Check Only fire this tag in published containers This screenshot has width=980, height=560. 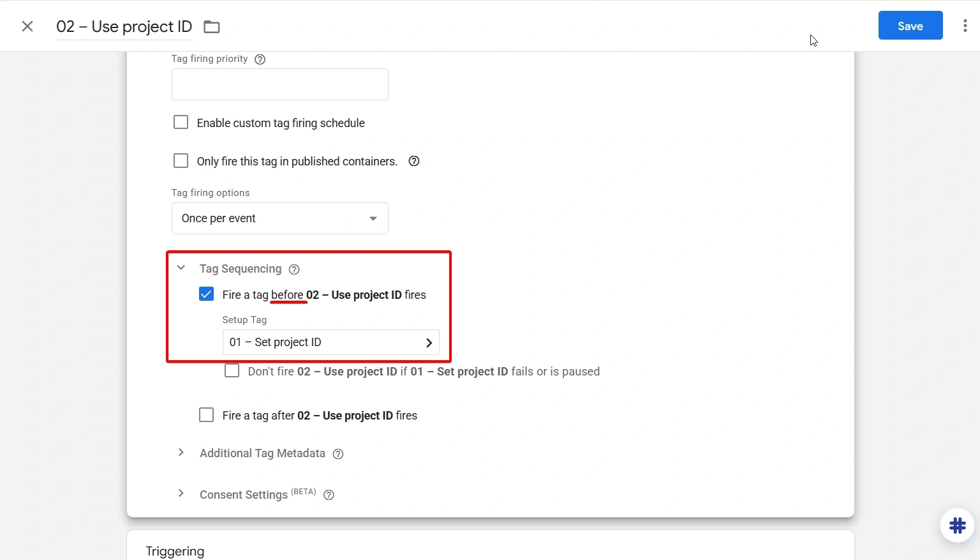[x=181, y=160]
